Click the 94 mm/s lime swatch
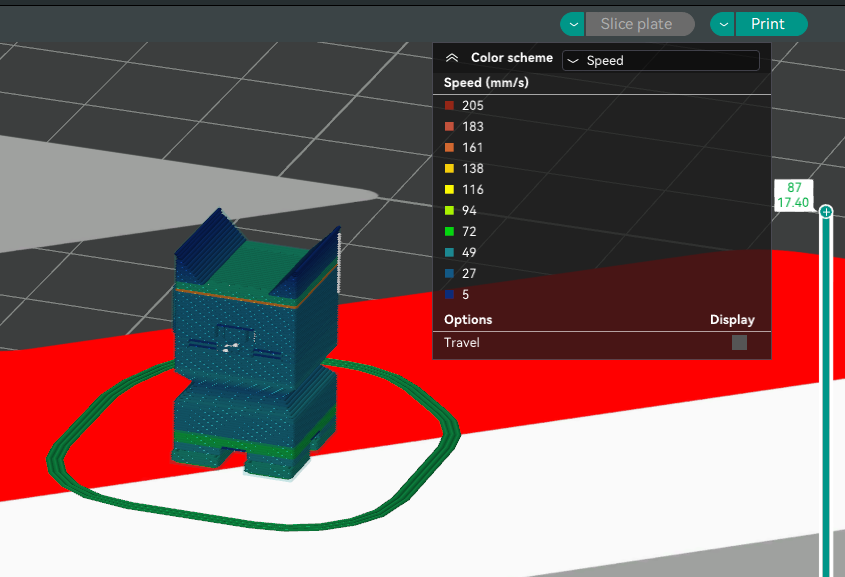The width and height of the screenshot is (845, 577). coord(449,211)
